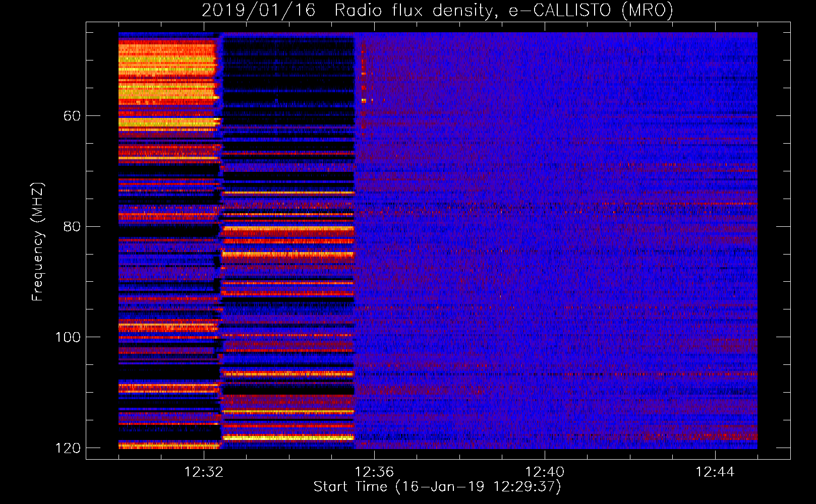Select the 12:44 time tick label
The image size is (816, 504).
(x=715, y=472)
